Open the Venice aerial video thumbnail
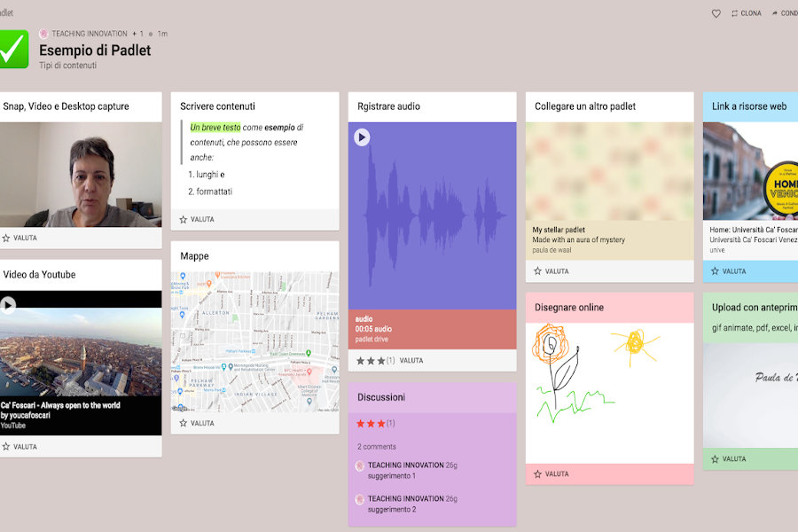 [x=81, y=351]
